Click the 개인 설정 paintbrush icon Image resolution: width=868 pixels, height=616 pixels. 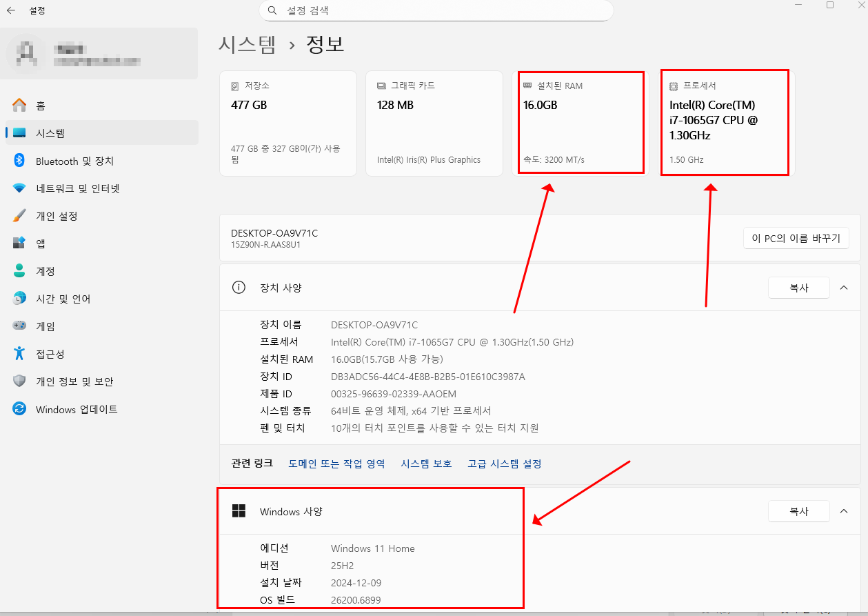(x=19, y=216)
